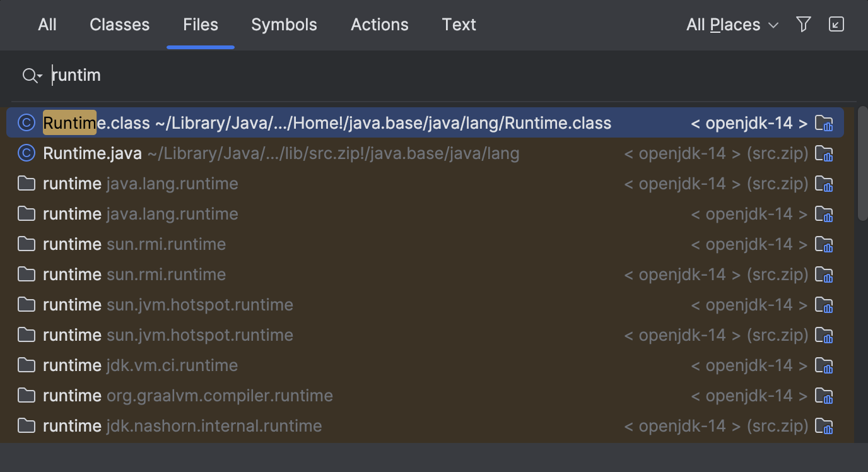
Task: Open the All Places dropdown
Action: pos(732,24)
